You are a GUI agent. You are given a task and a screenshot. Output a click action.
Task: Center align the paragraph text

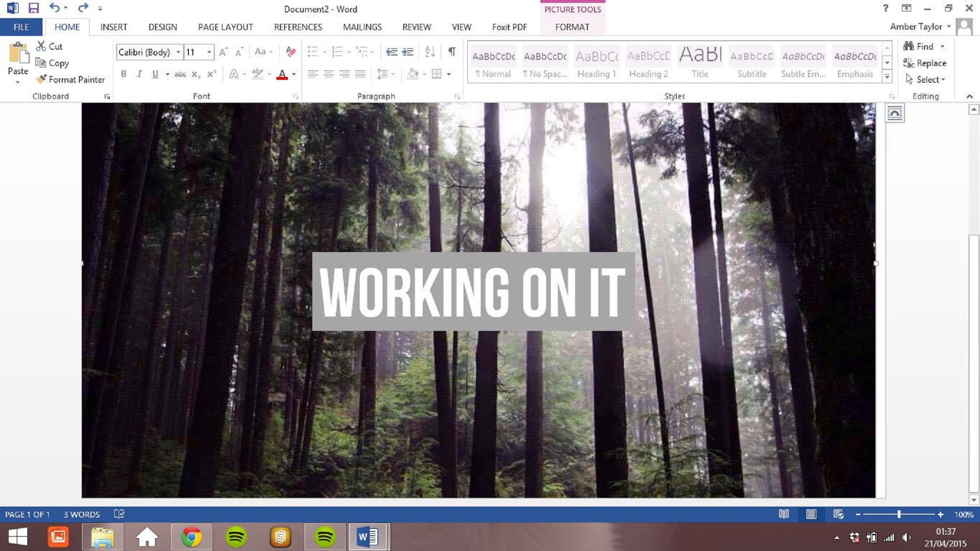point(329,74)
